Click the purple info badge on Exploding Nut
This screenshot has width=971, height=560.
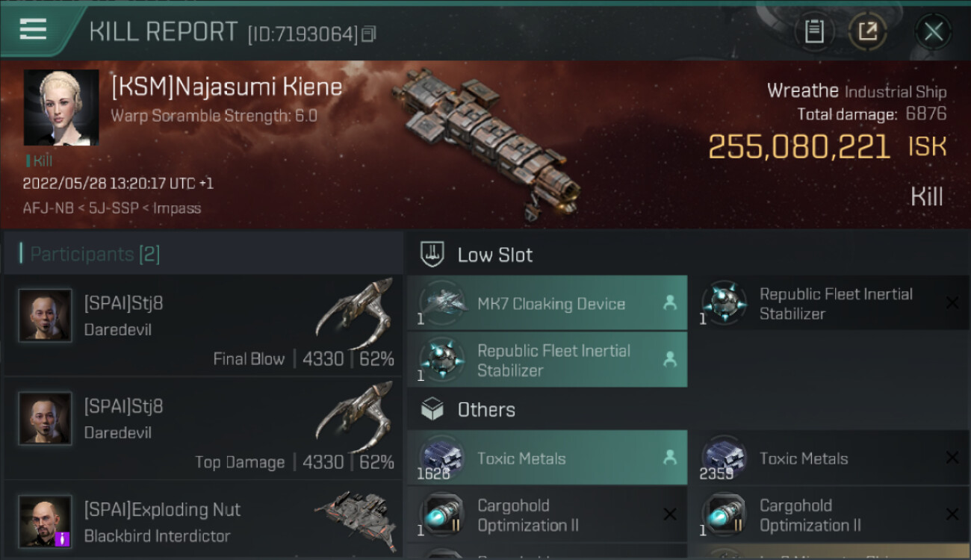coord(63,538)
